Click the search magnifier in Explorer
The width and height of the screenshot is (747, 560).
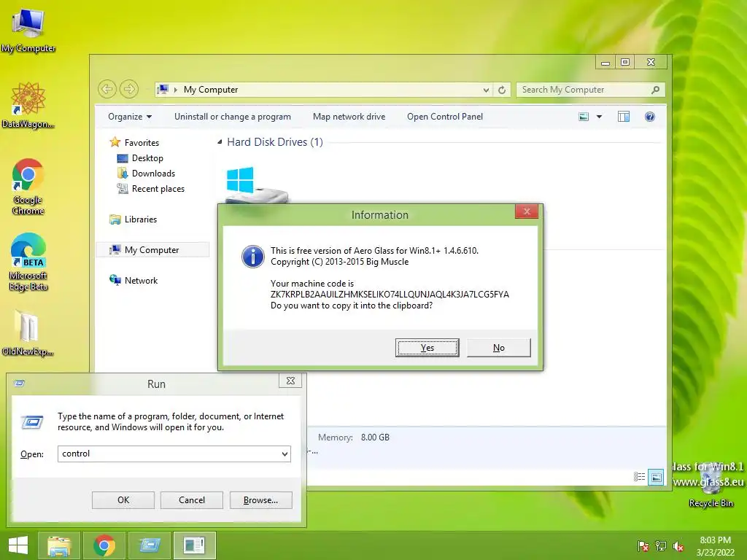point(656,90)
